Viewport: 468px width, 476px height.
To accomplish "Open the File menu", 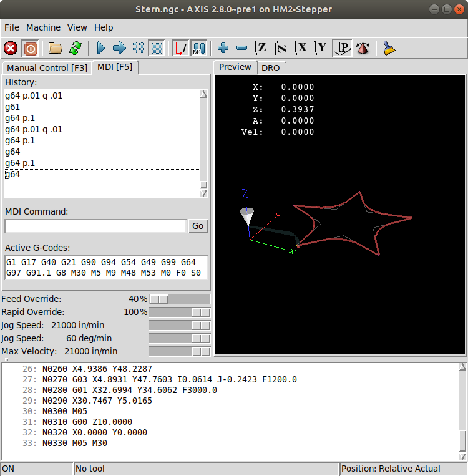I will [11, 27].
